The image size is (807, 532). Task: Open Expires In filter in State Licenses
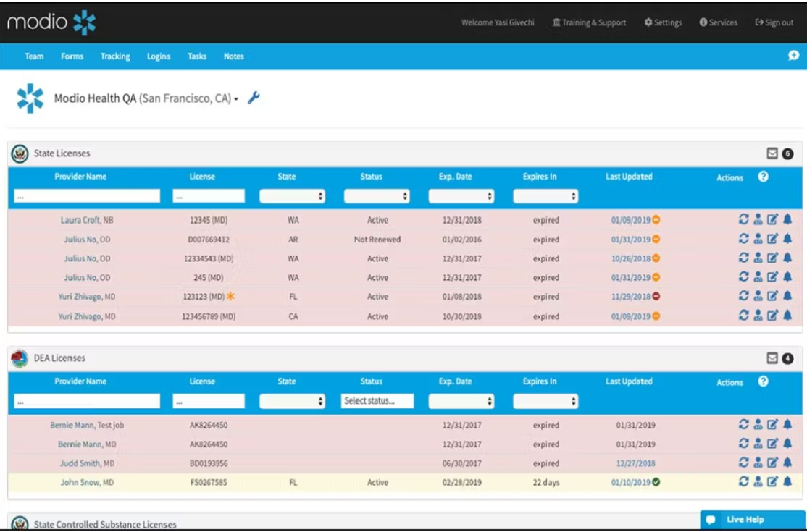pos(545,196)
